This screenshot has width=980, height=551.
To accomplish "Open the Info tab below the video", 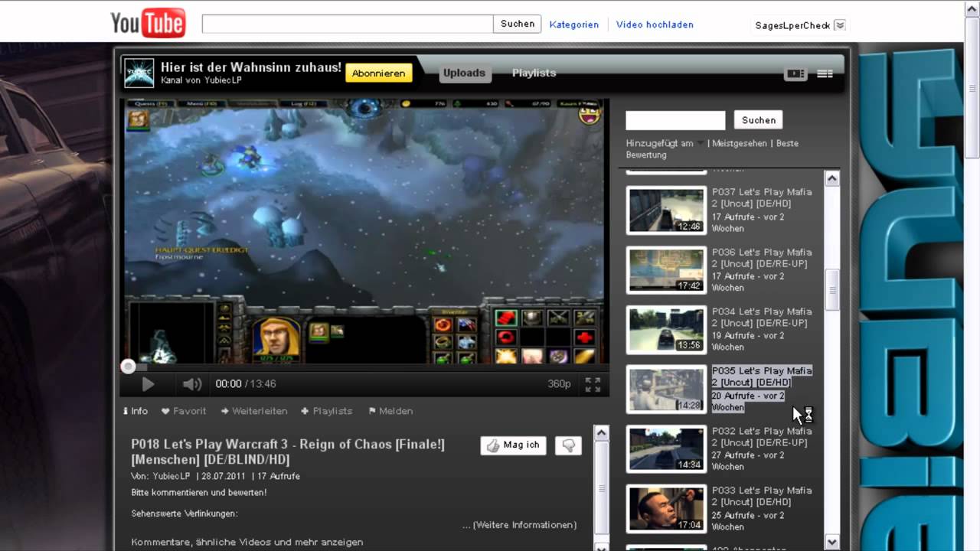I will click(x=136, y=411).
